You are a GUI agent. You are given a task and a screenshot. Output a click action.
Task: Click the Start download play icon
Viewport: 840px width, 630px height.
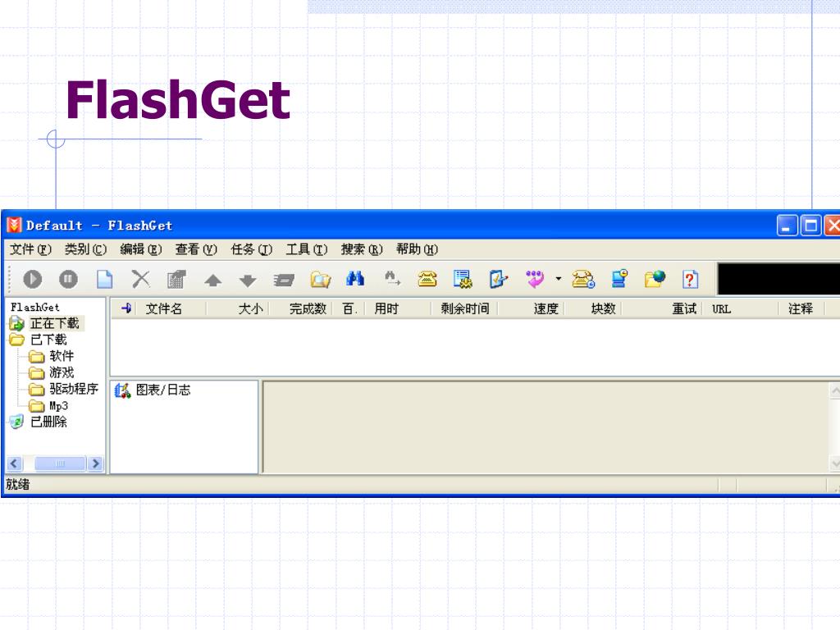click(x=33, y=279)
